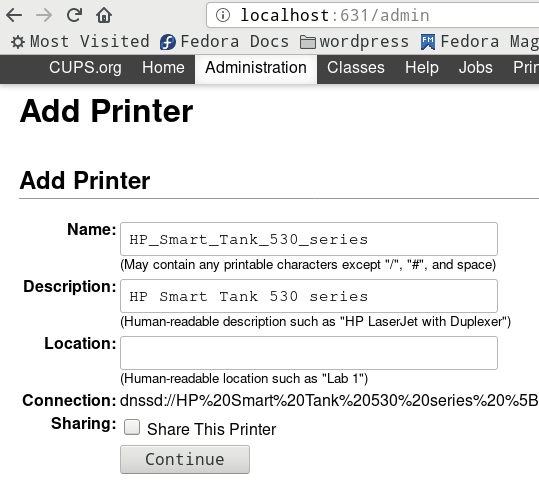This screenshot has width=539, height=482.
Task: Click the Name hint about printable characters
Action: [308, 265]
